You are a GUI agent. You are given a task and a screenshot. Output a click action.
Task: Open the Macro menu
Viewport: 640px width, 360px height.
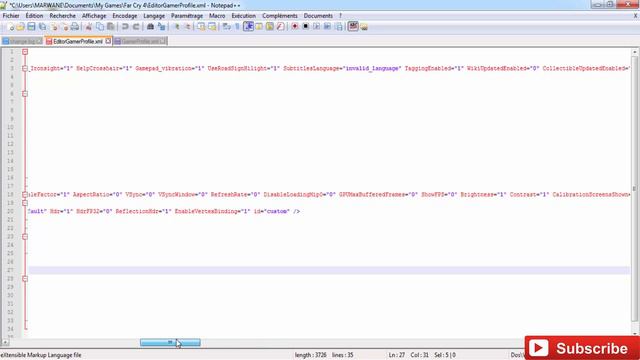click(x=217, y=16)
